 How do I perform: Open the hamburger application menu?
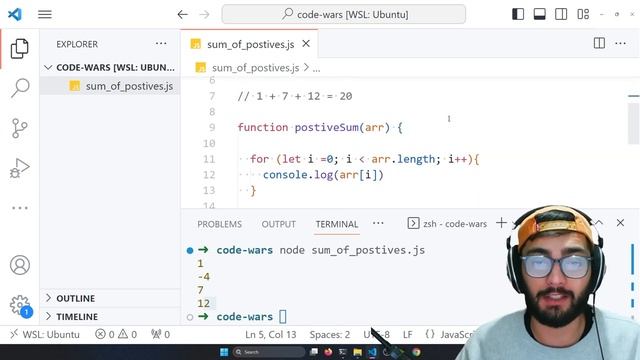pos(45,15)
